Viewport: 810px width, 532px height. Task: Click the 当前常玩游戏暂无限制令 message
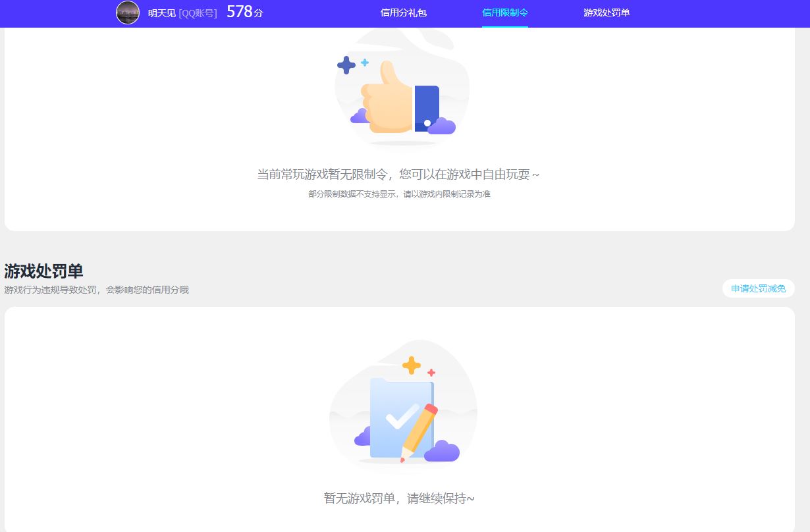tap(398, 174)
